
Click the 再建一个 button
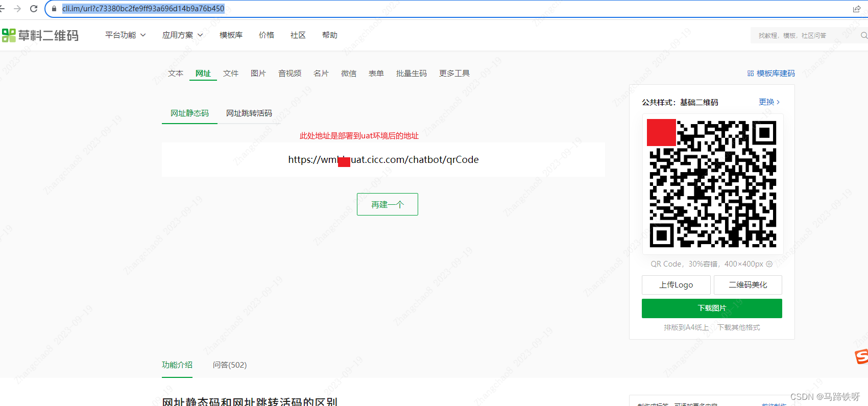click(388, 204)
